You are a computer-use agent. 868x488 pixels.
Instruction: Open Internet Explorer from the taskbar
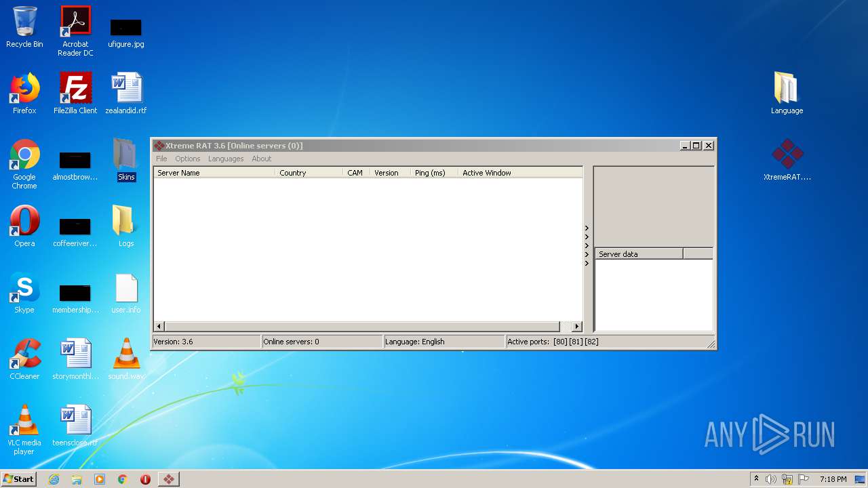coord(54,479)
